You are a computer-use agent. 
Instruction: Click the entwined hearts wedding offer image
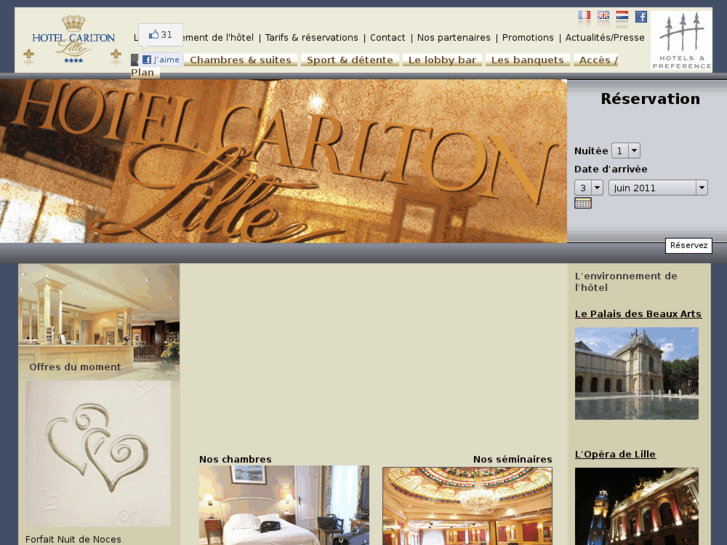[x=98, y=454]
